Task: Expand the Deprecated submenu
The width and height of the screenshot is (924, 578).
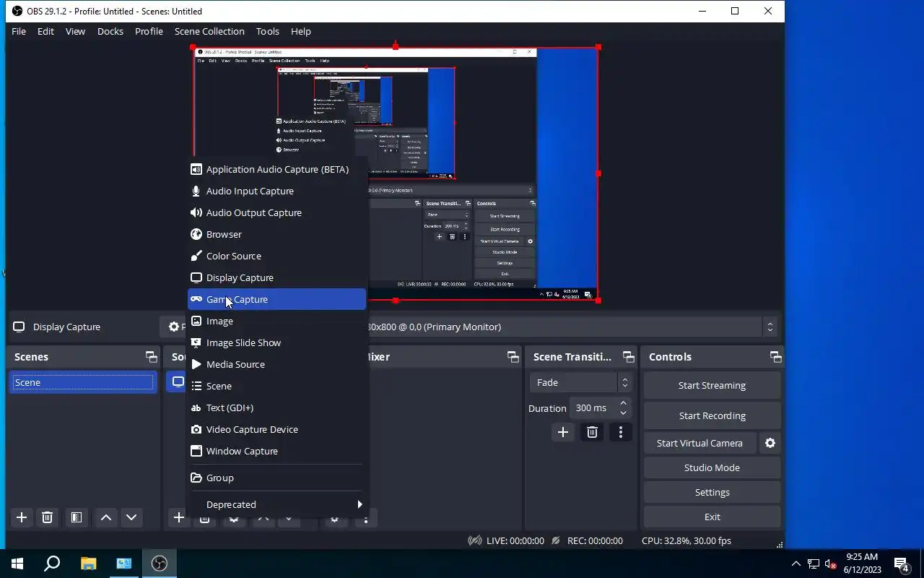Action: 277,504
